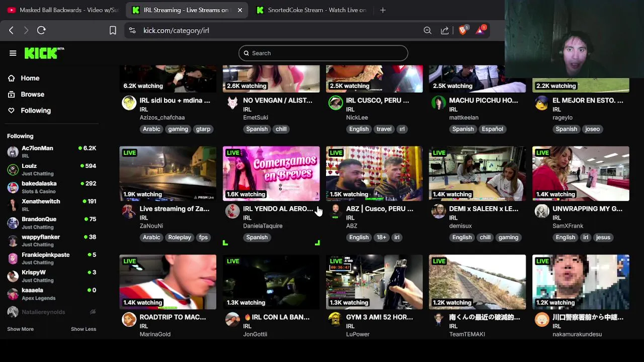The height and width of the screenshot is (362, 644).
Task: Open bakedalaska in Following list
Action: (52, 187)
